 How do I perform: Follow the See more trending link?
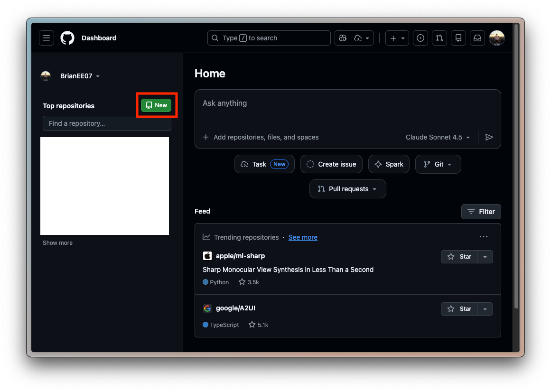[x=303, y=237]
